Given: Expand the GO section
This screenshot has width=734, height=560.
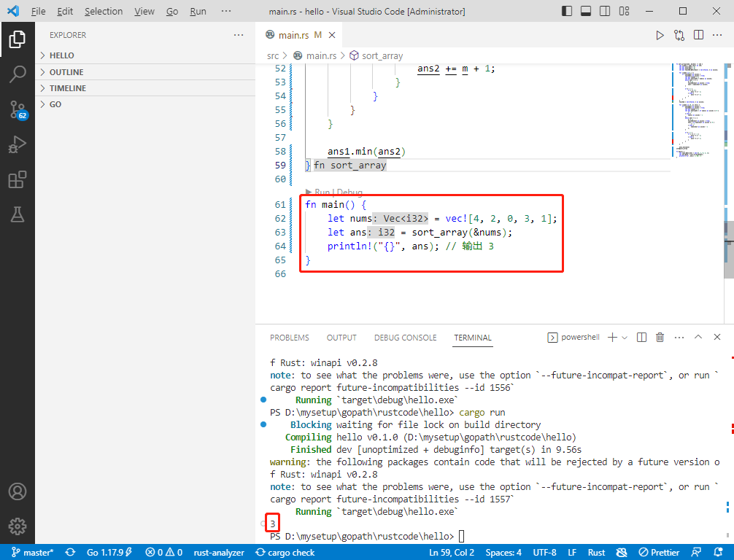Looking at the screenshot, I should pos(145,104).
